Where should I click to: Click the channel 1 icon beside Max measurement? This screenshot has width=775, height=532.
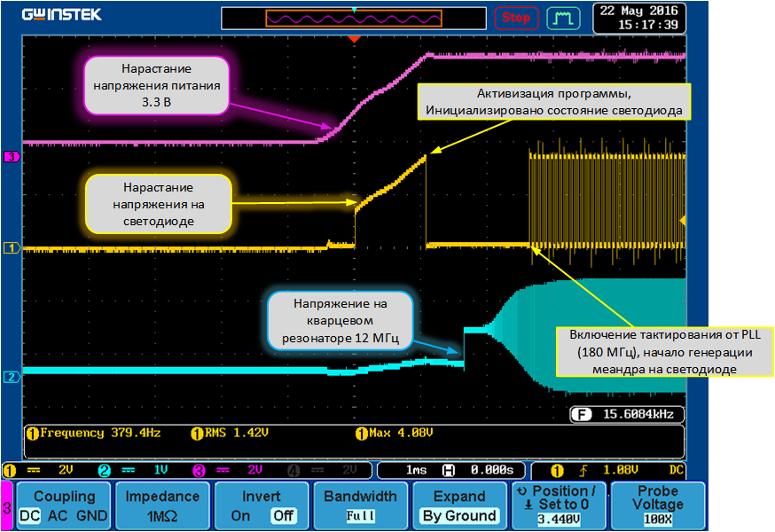click(362, 434)
